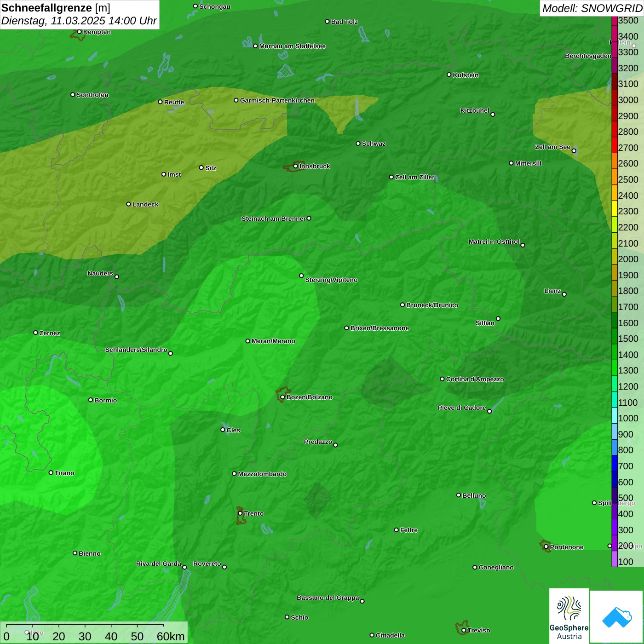The height and width of the screenshot is (644, 644).
Task: Click the Pordenone city marker
Action: [546, 547]
